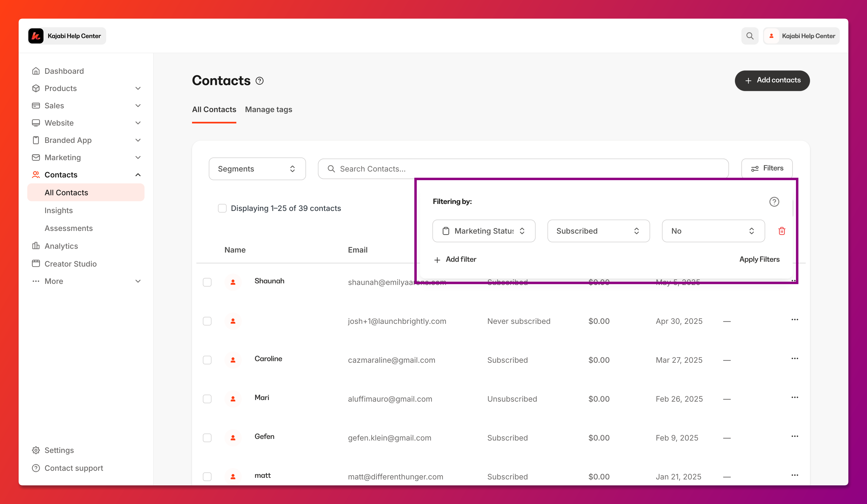Click the Contact support question icon
Screen dimensions: 867x504
36,468
